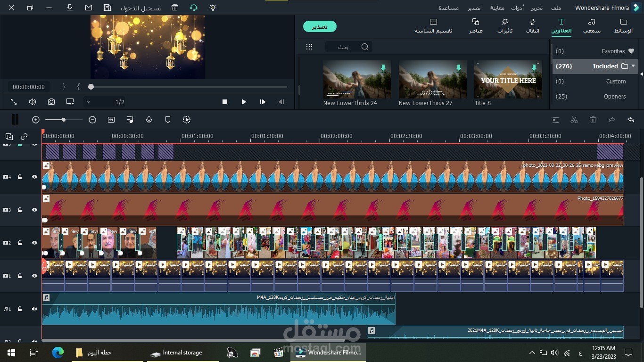Switch to the تقسيم الشاشة tab
This screenshot has width=644, height=362.
pyautogui.click(x=433, y=26)
